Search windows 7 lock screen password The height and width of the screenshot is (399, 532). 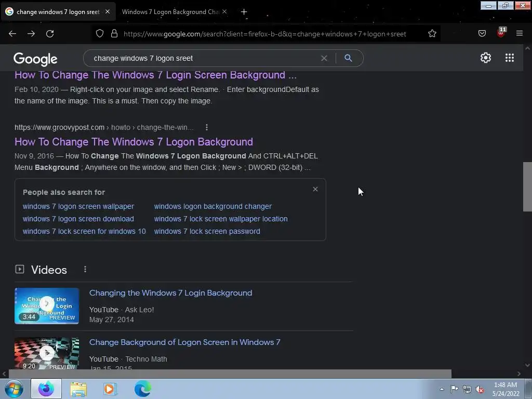(x=207, y=231)
